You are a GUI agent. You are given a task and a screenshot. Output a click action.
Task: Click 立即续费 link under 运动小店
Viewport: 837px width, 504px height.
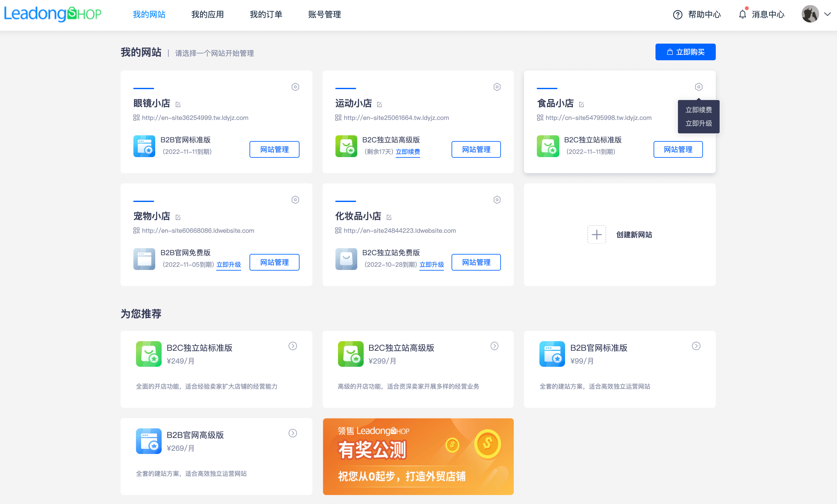point(408,152)
